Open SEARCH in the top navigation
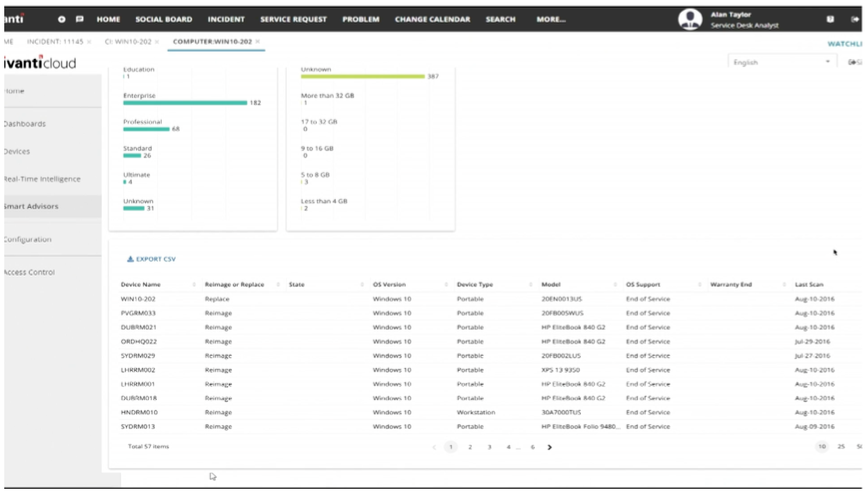 tap(500, 19)
